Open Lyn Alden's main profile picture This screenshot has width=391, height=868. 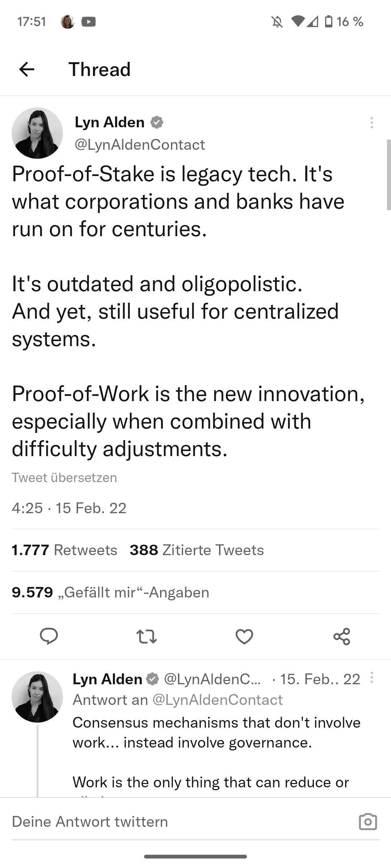tap(37, 133)
